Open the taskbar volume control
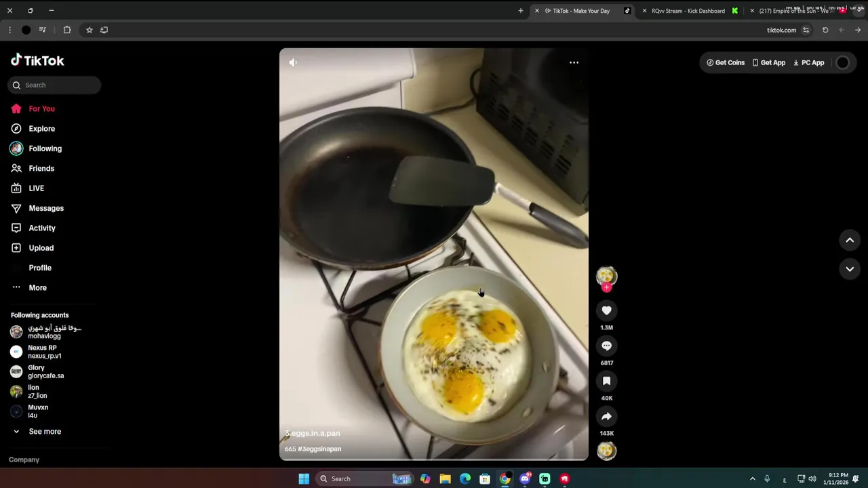Image resolution: width=868 pixels, height=488 pixels. click(x=812, y=479)
